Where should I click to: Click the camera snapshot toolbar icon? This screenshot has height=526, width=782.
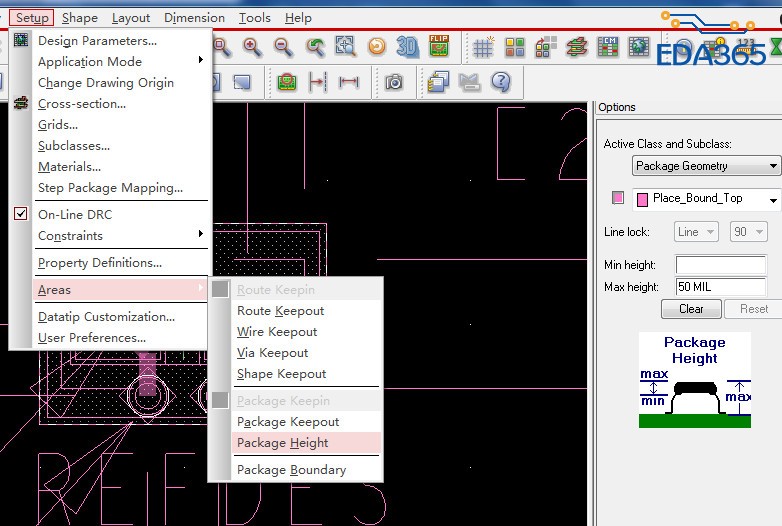click(x=394, y=82)
